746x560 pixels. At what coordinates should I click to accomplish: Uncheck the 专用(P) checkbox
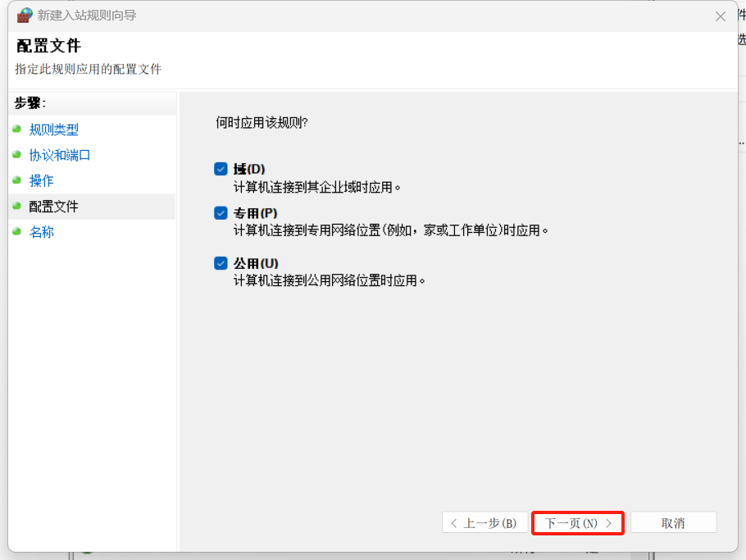221,212
